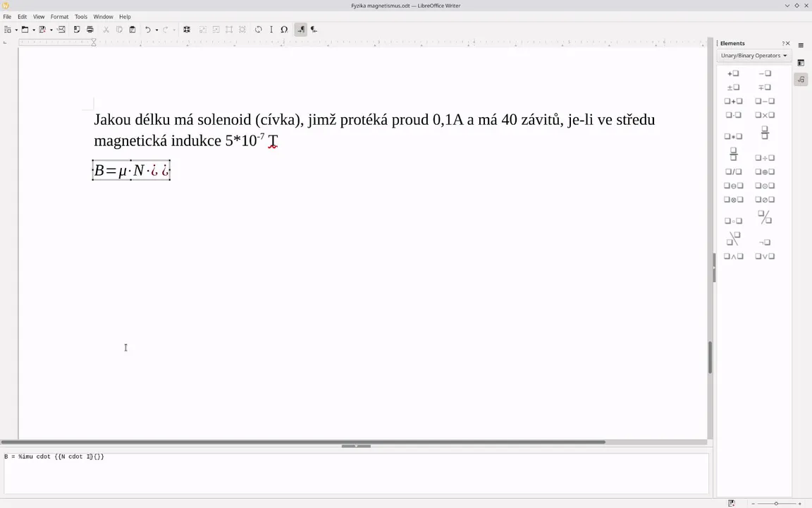
Task: Insert the asterisk multiplication element
Action: [x=733, y=136]
